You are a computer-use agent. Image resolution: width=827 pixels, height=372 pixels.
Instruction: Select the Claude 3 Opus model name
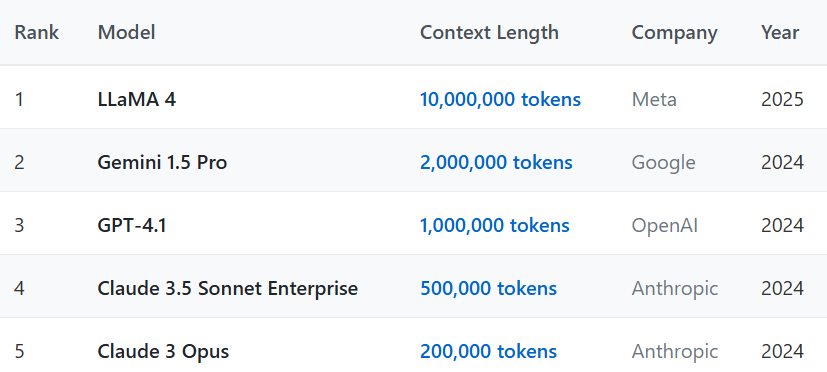tap(163, 352)
